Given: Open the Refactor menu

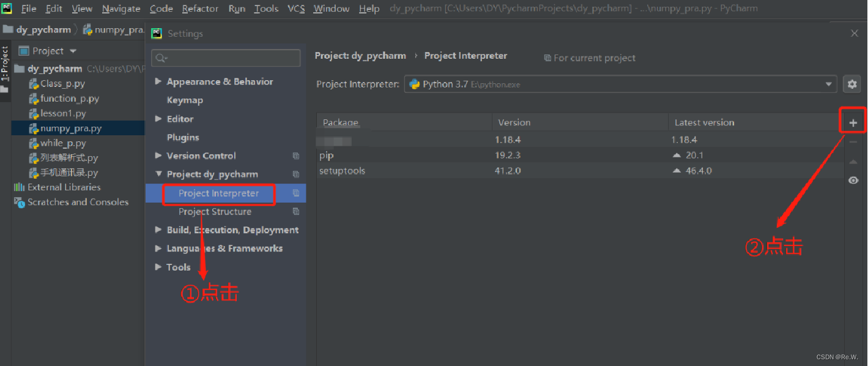Looking at the screenshot, I should 200,9.
